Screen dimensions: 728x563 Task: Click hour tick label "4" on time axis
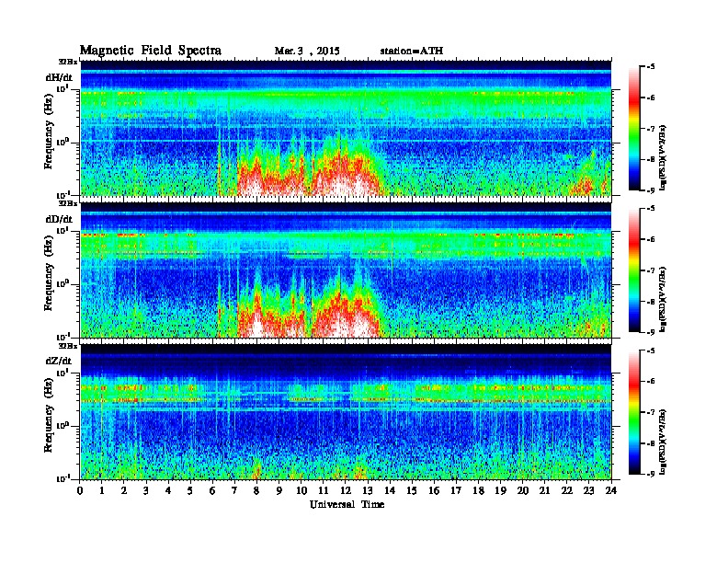(x=168, y=491)
